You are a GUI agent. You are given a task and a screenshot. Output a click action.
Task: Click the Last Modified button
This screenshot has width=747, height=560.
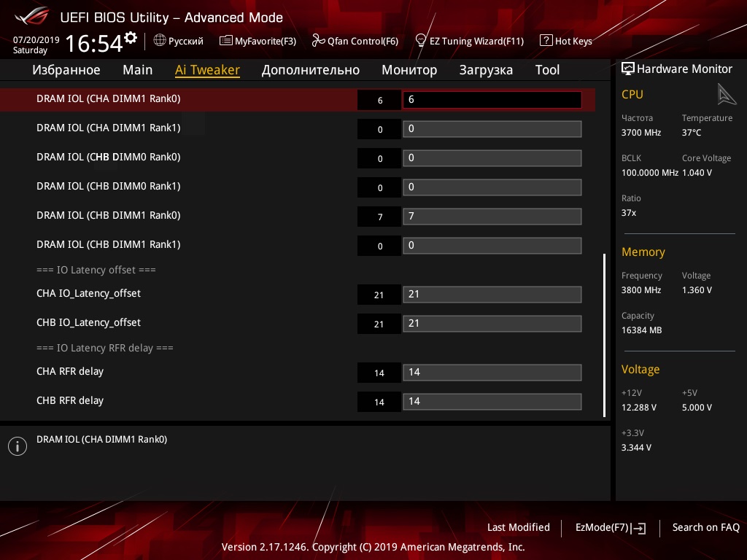(519, 527)
